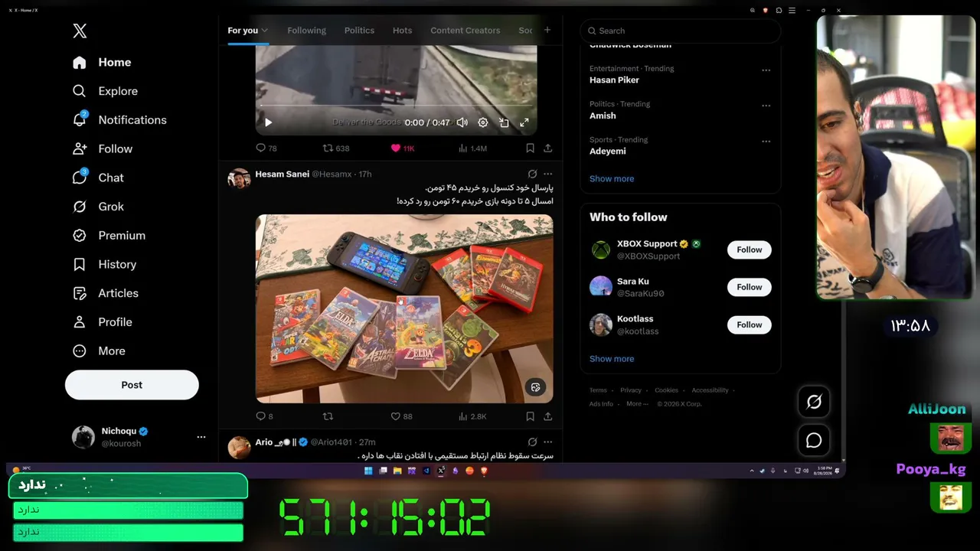Click the Post button
The image size is (980, 551).
(132, 385)
